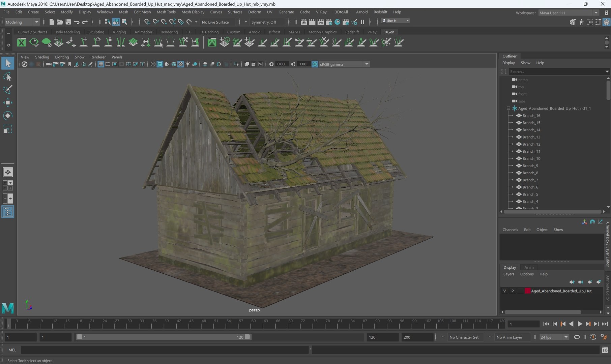
Task: Collapse the Aged_Abandoned_Boarded_Up_Hut_ncl1_1 group
Action: (x=508, y=108)
